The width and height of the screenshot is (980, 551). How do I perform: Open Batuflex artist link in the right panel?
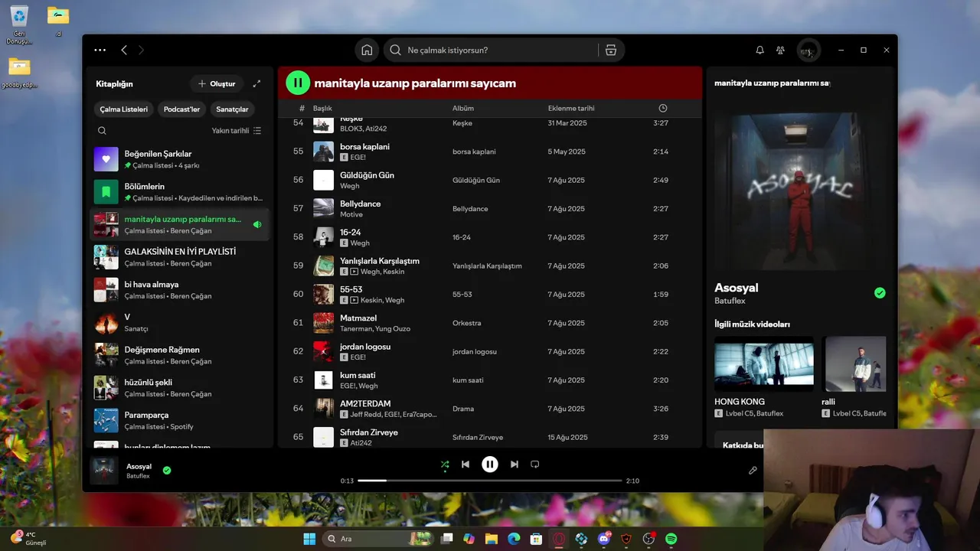click(730, 301)
